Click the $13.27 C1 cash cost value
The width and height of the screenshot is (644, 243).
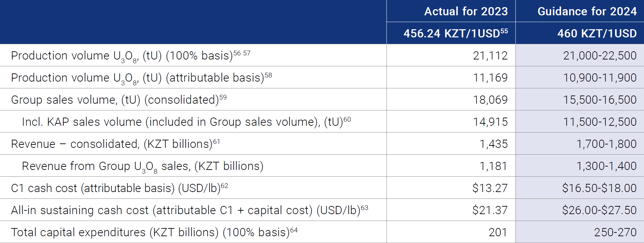490,188
